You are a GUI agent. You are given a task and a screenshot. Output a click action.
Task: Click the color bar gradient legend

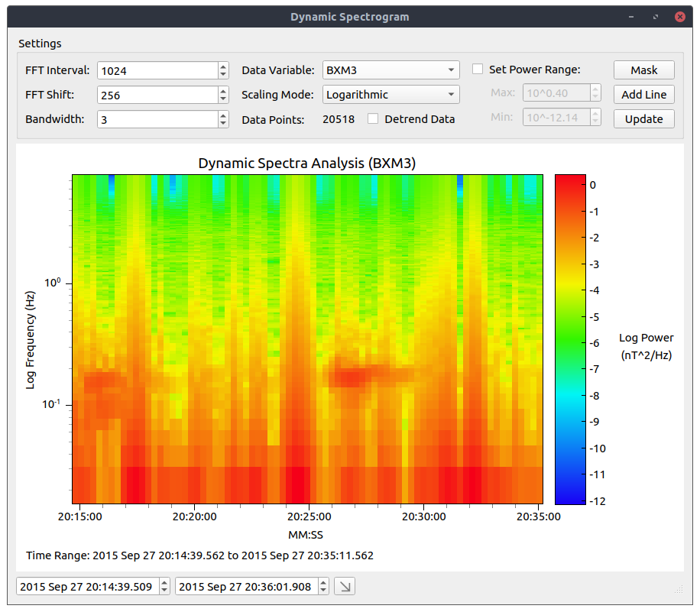(570, 339)
